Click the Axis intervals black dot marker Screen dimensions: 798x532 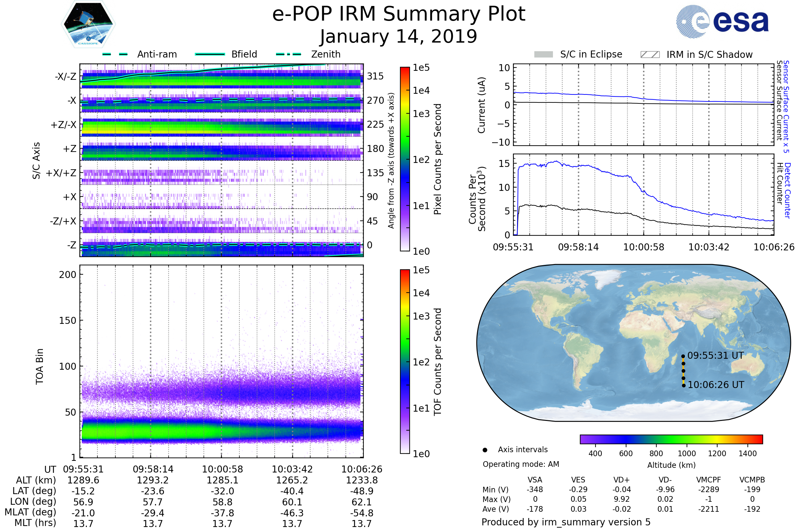[485, 450]
